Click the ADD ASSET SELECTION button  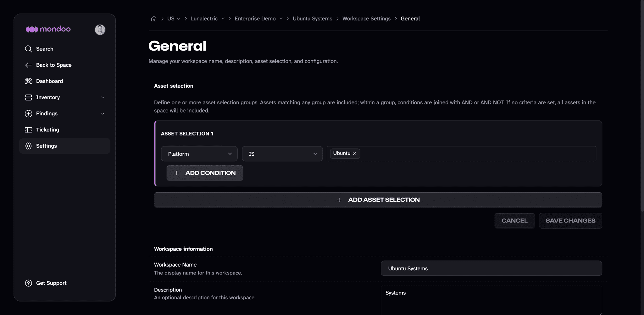(x=378, y=200)
